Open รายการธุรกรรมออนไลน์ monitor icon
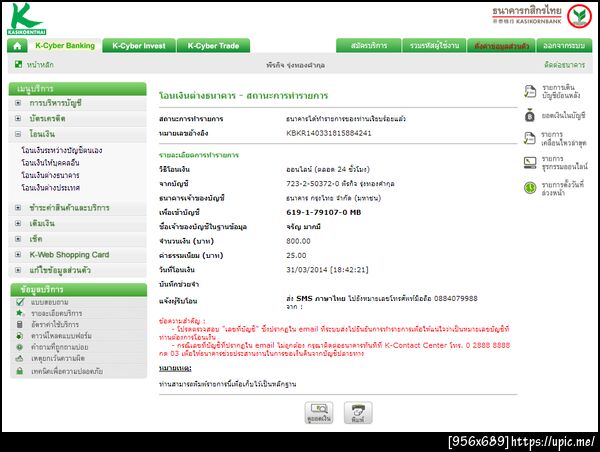The image size is (600, 452). 530,163
